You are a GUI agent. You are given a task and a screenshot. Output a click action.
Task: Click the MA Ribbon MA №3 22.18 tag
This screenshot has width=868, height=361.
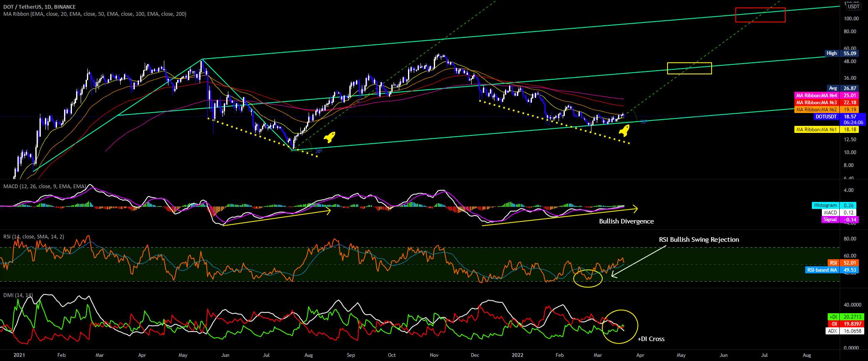coord(826,103)
